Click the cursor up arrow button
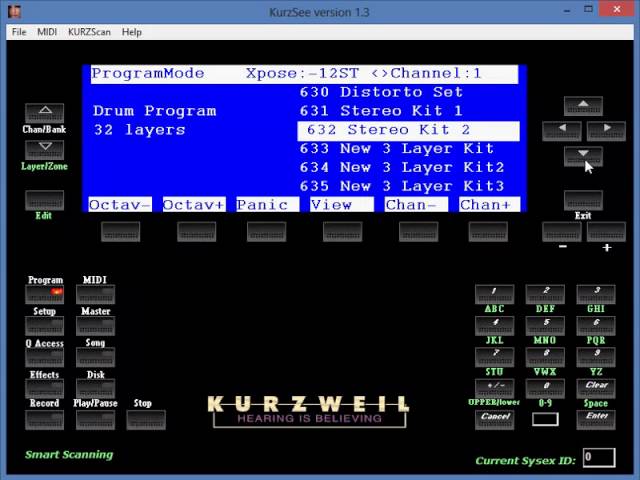The height and width of the screenshot is (480, 640). tap(583, 106)
